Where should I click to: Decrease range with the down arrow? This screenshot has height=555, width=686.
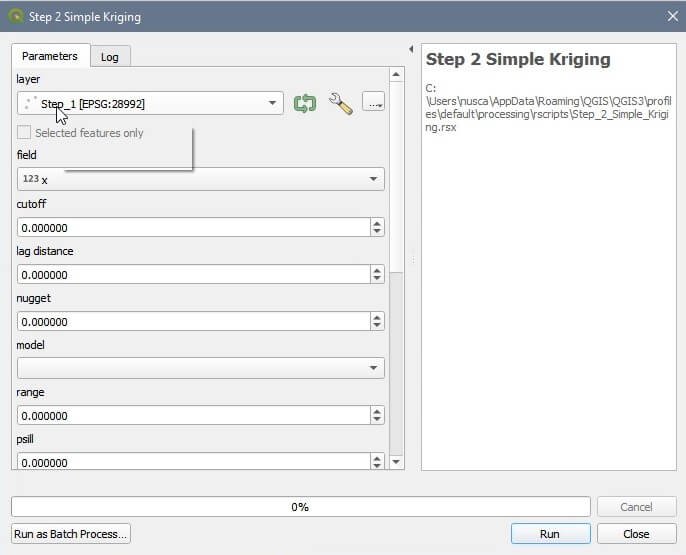coord(377,420)
